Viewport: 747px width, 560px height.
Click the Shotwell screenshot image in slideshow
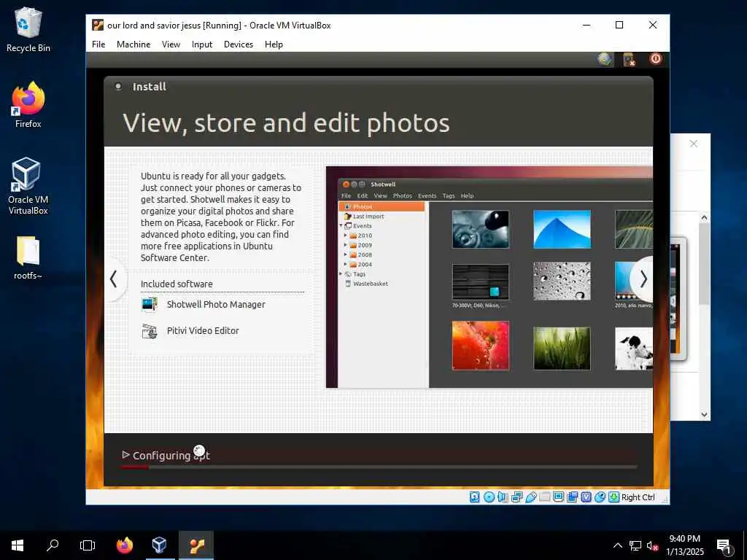click(489, 277)
